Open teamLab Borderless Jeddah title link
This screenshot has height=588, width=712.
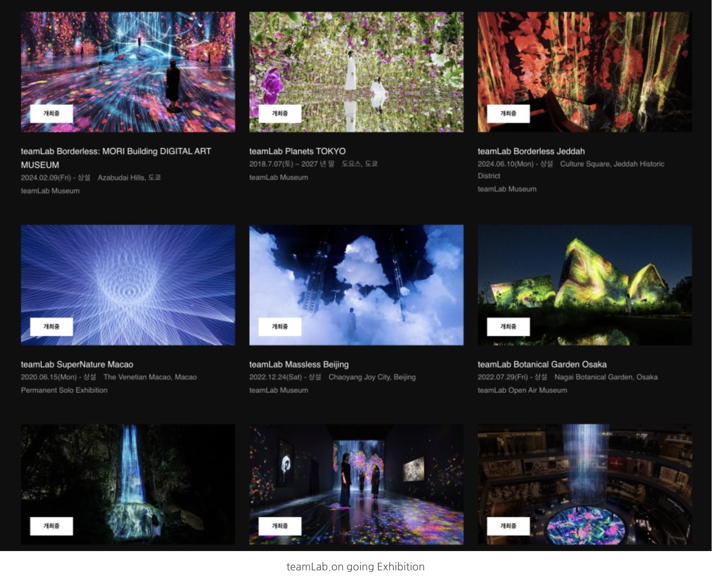coord(531,151)
